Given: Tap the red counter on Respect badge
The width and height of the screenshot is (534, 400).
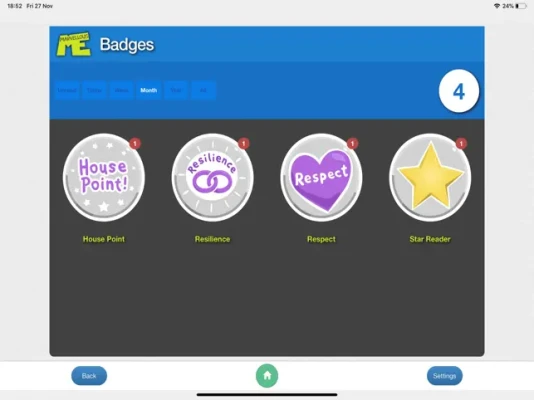Looking at the screenshot, I should click(x=352, y=143).
